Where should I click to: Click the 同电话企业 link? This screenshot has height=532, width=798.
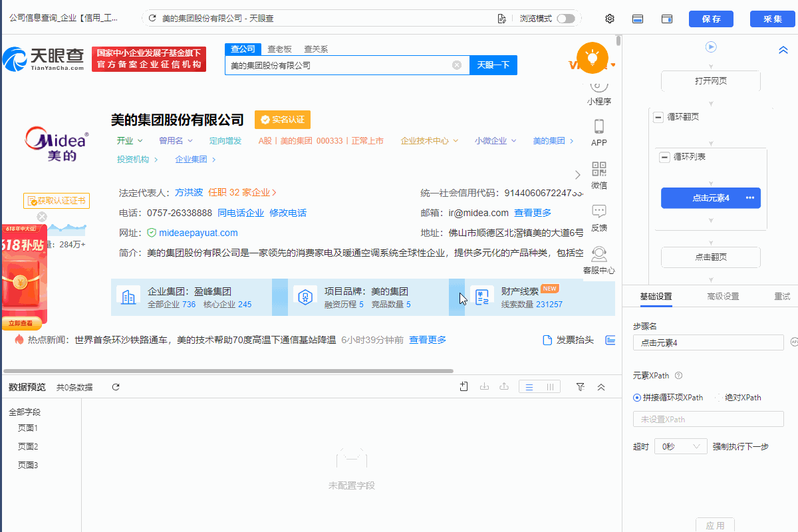tap(241, 213)
